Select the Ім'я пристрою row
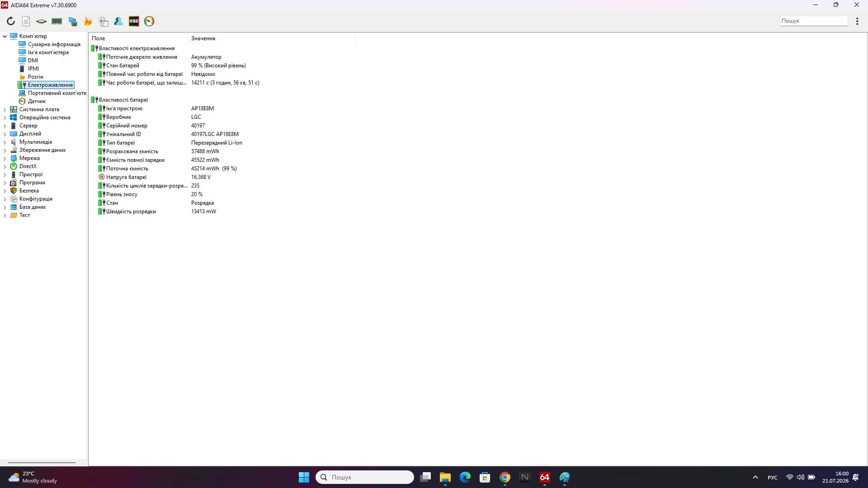The width and height of the screenshot is (868, 488). pyautogui.click(x=222, y=108)
